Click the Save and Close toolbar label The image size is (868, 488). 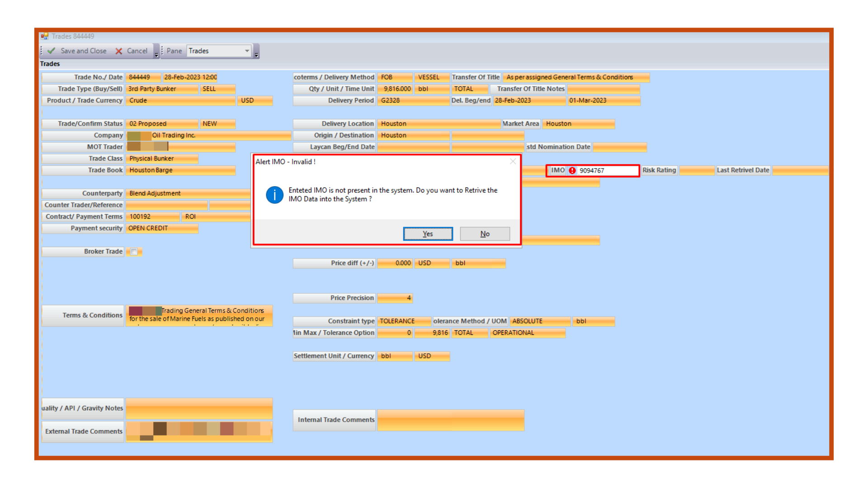point(84,51)
